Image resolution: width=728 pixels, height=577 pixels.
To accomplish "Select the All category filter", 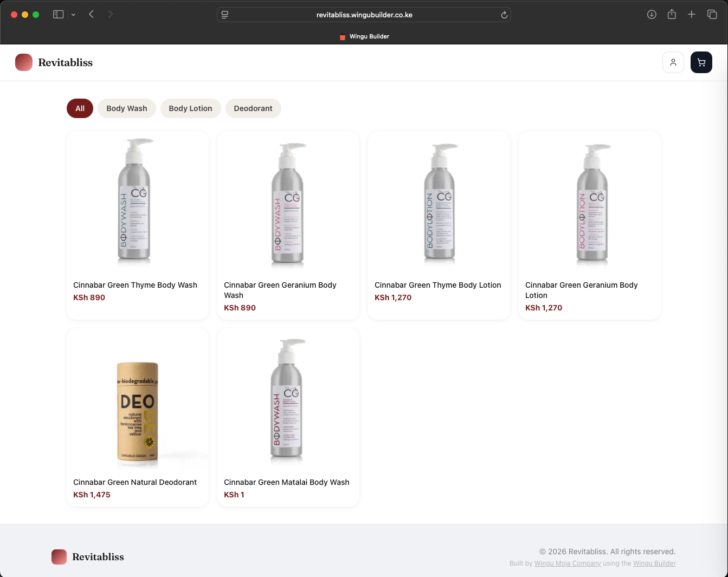I will pos(80,108).
